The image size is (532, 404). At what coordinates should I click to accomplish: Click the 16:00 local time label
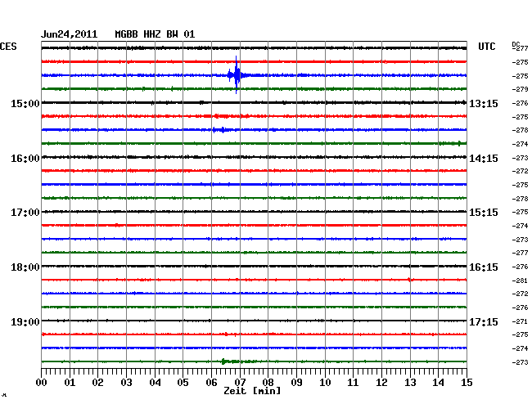[x=25, y=159]
